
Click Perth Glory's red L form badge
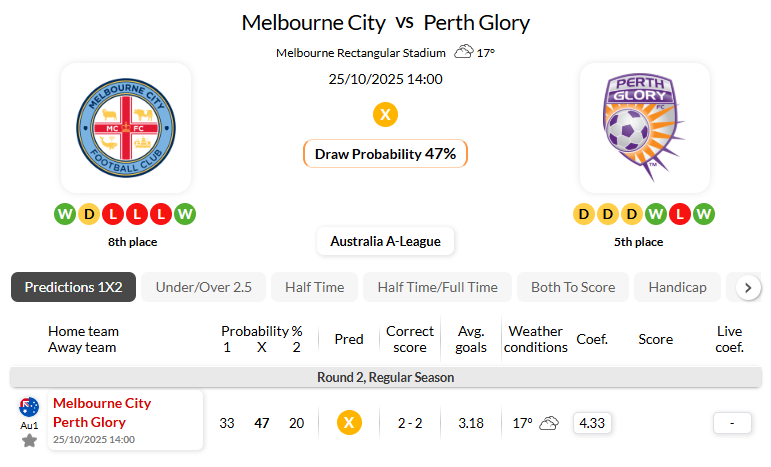point(680,214)
